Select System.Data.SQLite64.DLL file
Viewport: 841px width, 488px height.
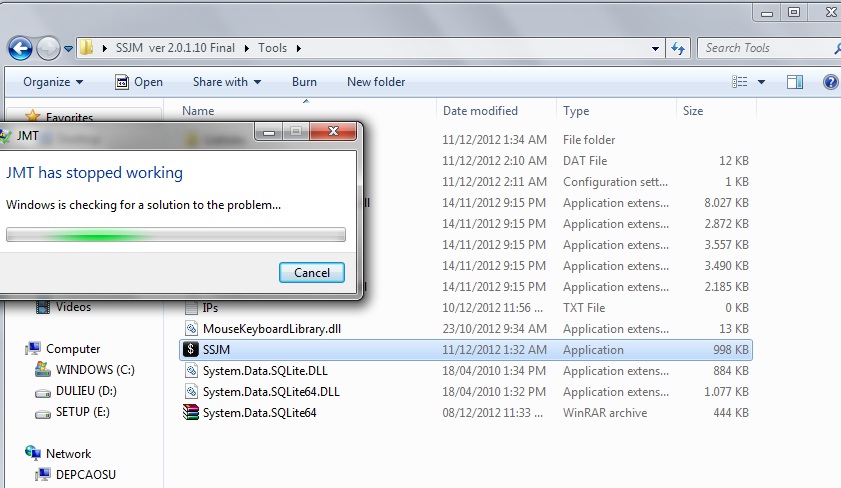pyautogui.click(x=271, y=391)
